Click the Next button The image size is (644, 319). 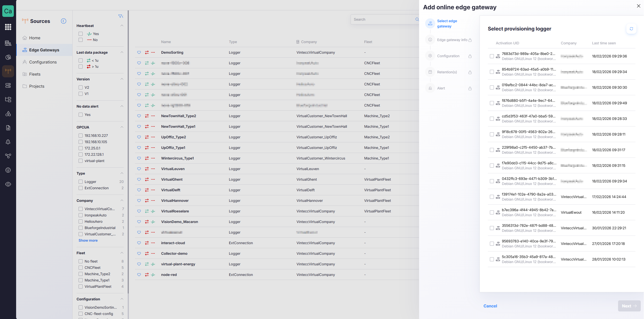point(629,306)
